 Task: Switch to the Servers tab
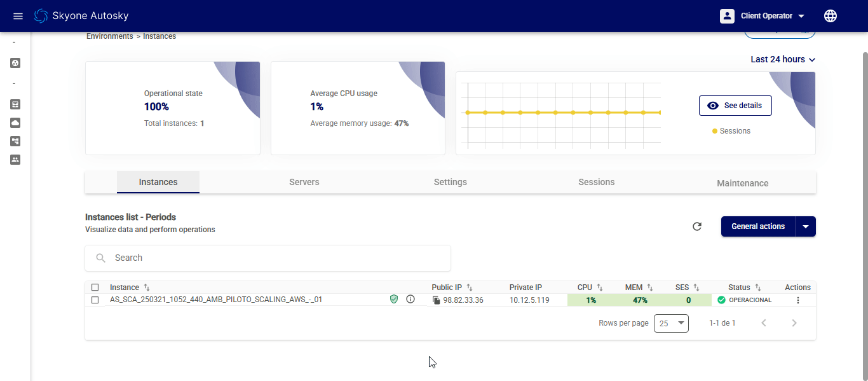click(x=304, y=182)
